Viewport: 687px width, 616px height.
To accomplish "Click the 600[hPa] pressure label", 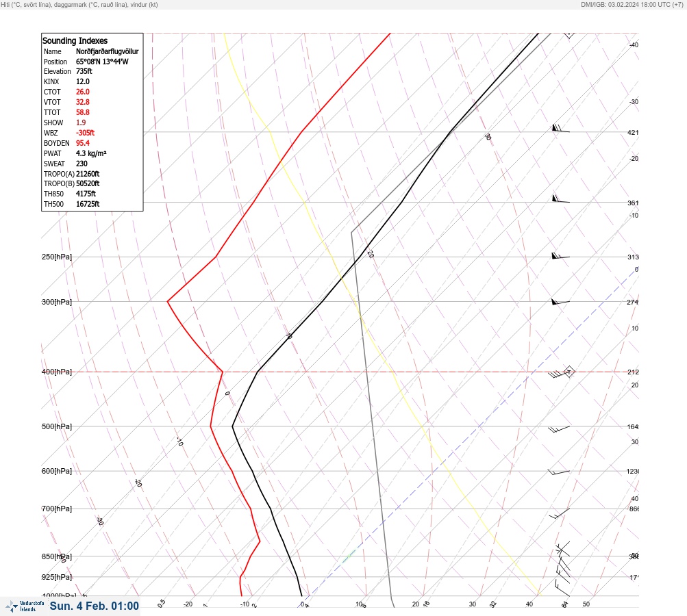I will click(57, 471).
